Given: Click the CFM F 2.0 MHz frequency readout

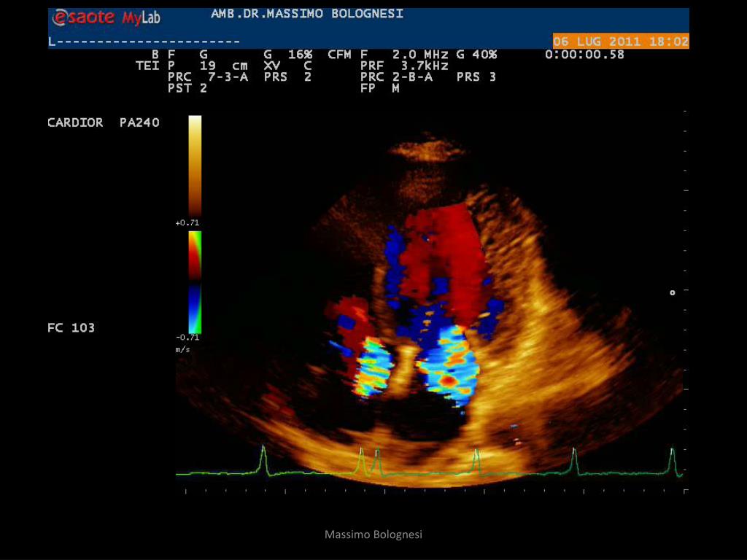Looking at the screenshot, I should [x=388, y=54].
